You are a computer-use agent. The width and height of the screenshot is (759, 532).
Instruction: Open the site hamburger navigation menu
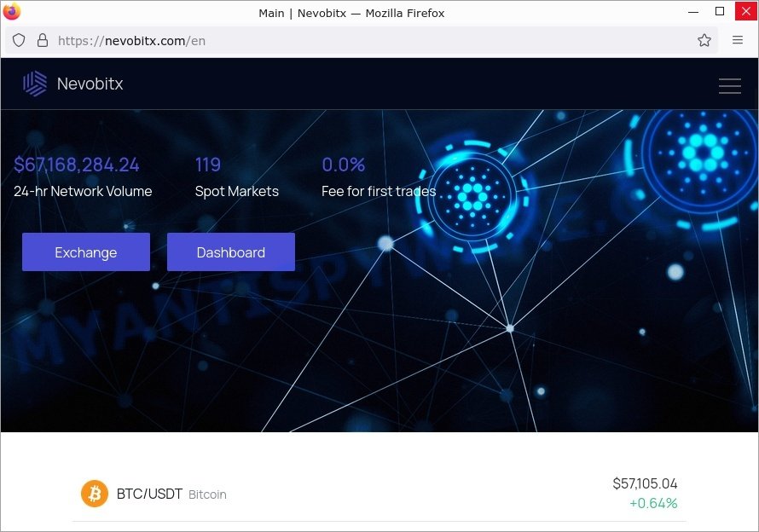729,85
